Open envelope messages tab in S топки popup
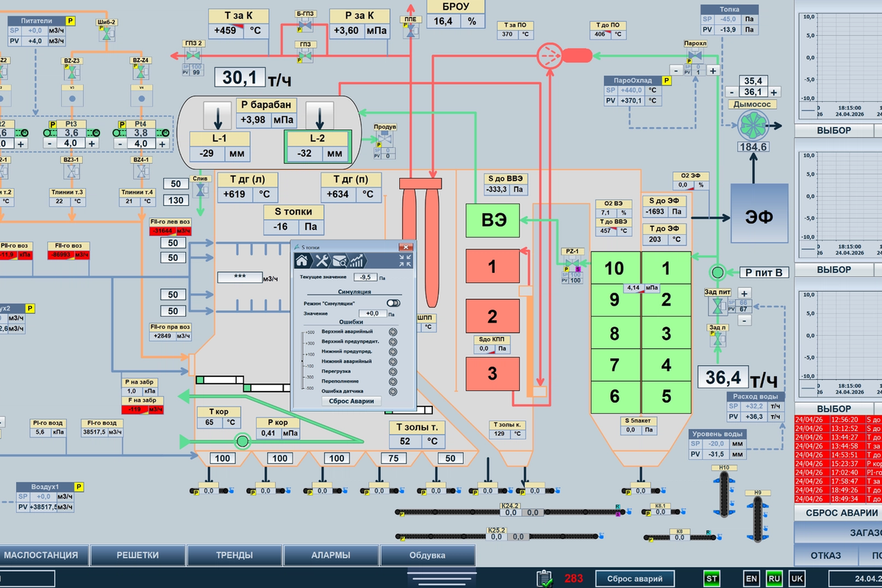 (x=339, y=260)
